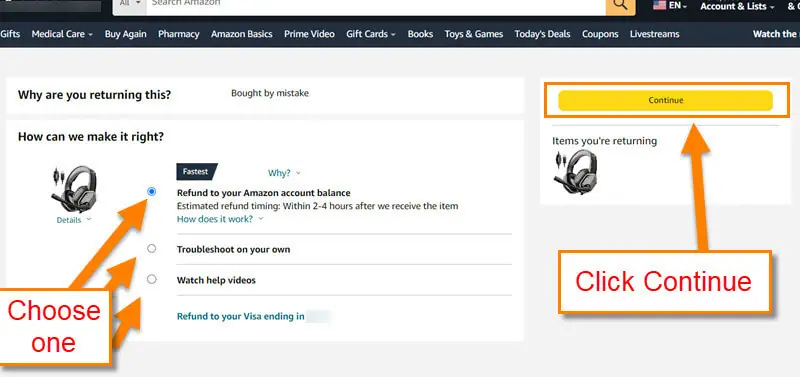This screenshot has width=800, height=377.
Task: Select Refund to Amazon account balance option
Action: pos(152,192)
